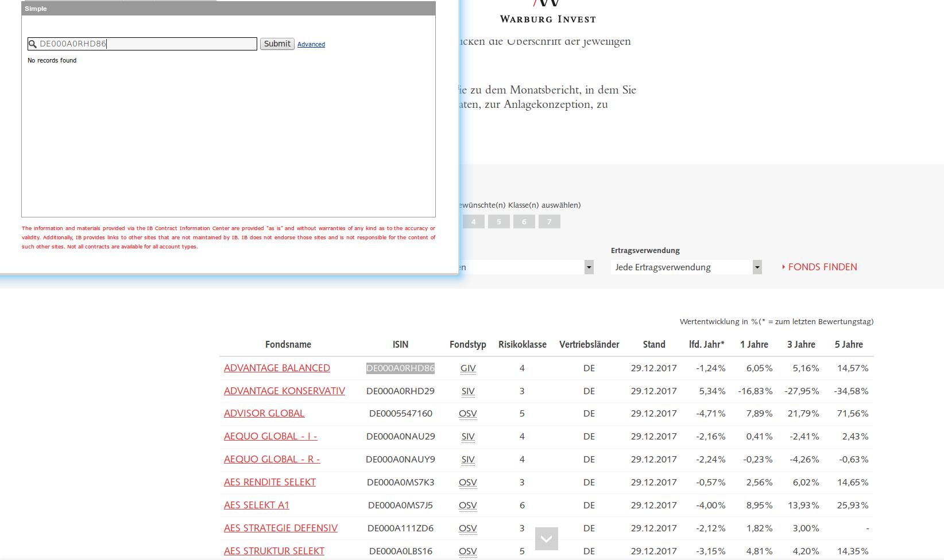
Task: Click highlighted ISIN DE000A0RHD86 cell
Action: click(401, 368)
